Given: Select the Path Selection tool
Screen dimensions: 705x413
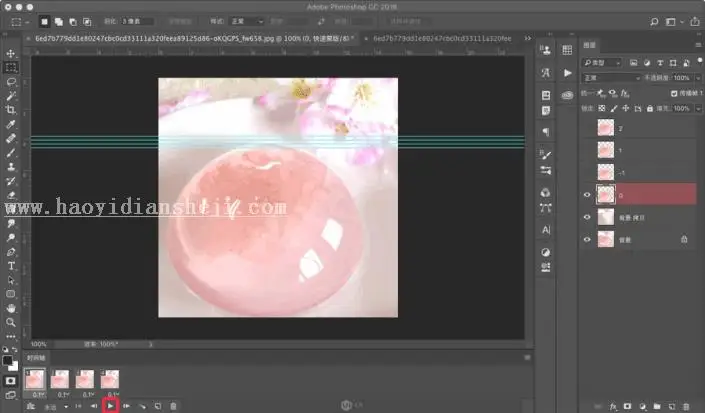Looking at the screenshot, I should click(x=11, y=280).
